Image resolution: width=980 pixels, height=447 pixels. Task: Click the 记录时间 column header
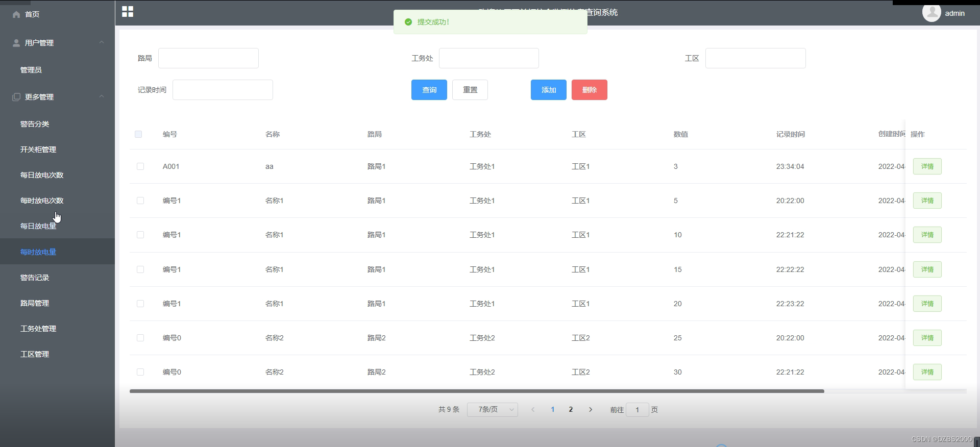coord(791,134)
